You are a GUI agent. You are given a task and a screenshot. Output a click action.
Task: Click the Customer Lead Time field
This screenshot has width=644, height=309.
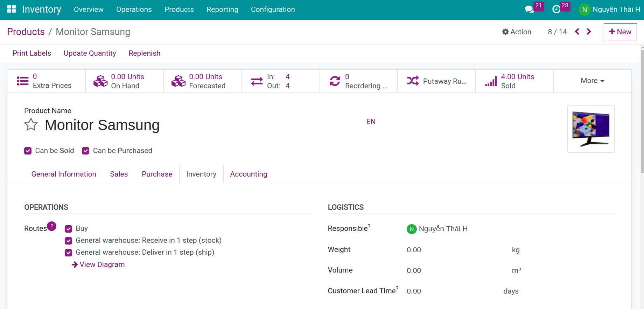[x=451, y=291]
